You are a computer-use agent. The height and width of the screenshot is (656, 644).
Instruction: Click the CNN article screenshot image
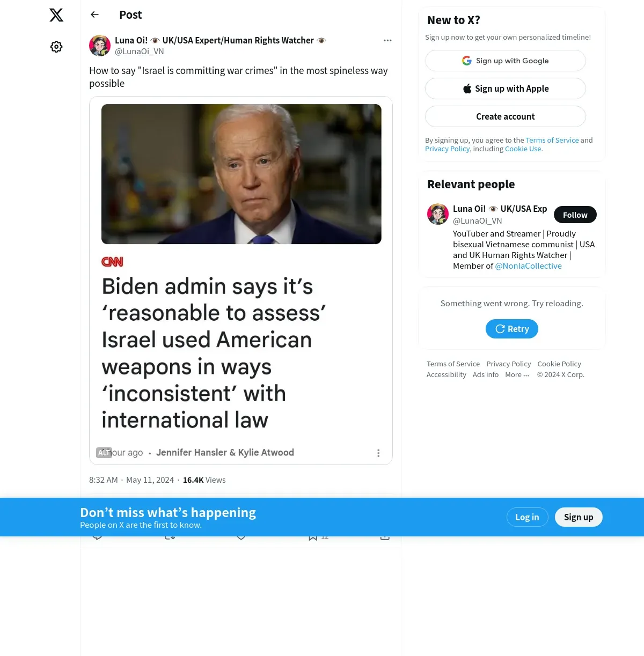coord(241,281)
